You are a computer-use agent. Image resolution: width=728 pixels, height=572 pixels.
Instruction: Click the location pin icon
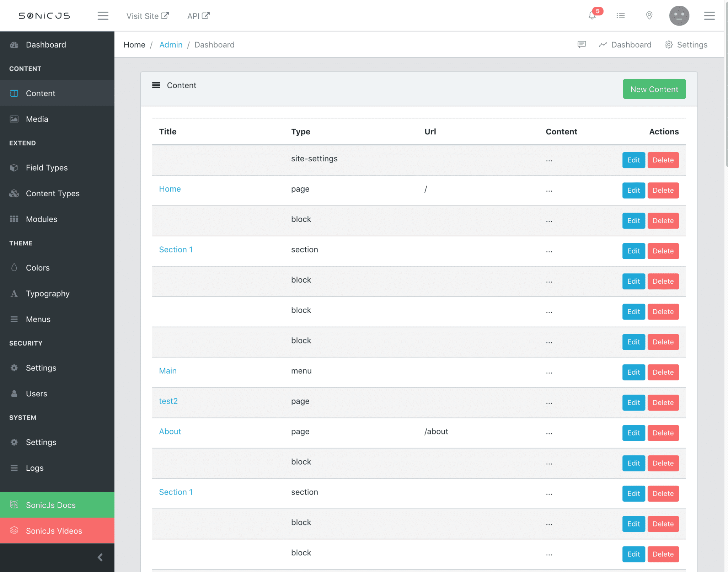point(649,16)
